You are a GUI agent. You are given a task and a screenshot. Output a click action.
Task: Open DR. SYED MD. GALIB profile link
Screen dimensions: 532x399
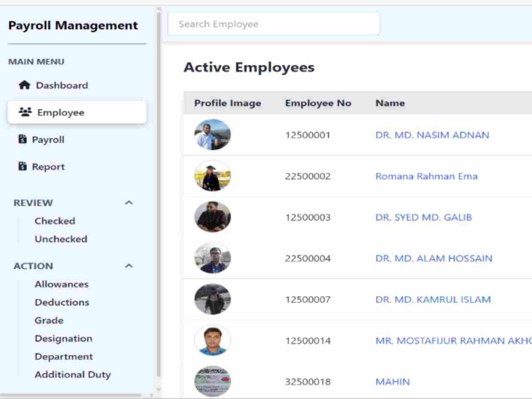pyautogui.click(x=424, y=217)
